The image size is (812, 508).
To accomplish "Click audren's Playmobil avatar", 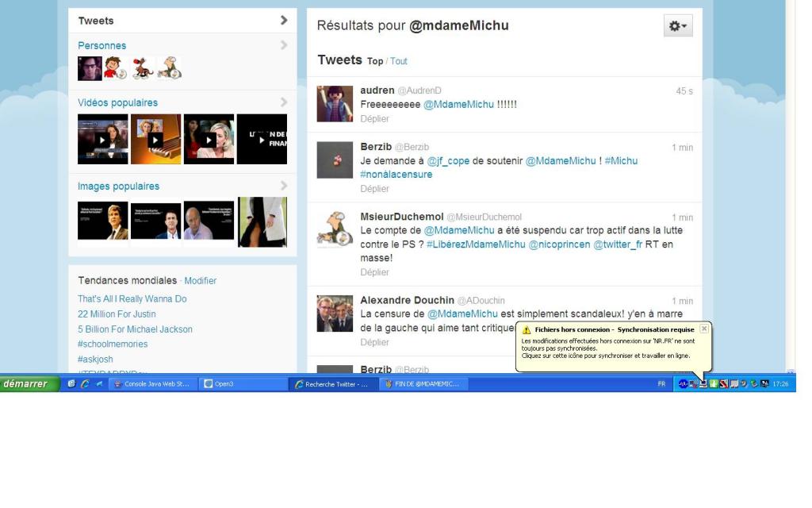I will click(335, 104).
